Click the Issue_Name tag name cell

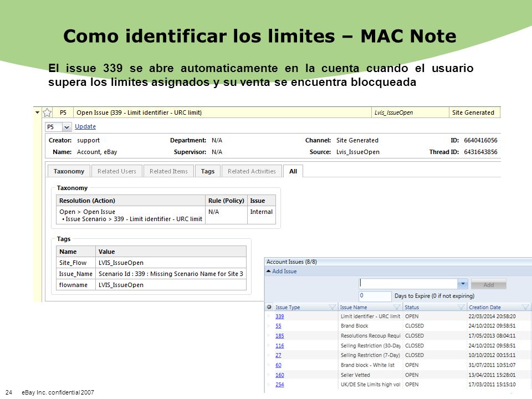click(x=76, y=274)
